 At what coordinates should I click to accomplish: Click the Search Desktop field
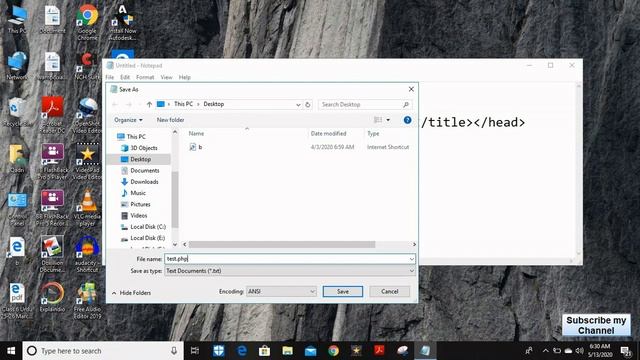pos(359,104)
